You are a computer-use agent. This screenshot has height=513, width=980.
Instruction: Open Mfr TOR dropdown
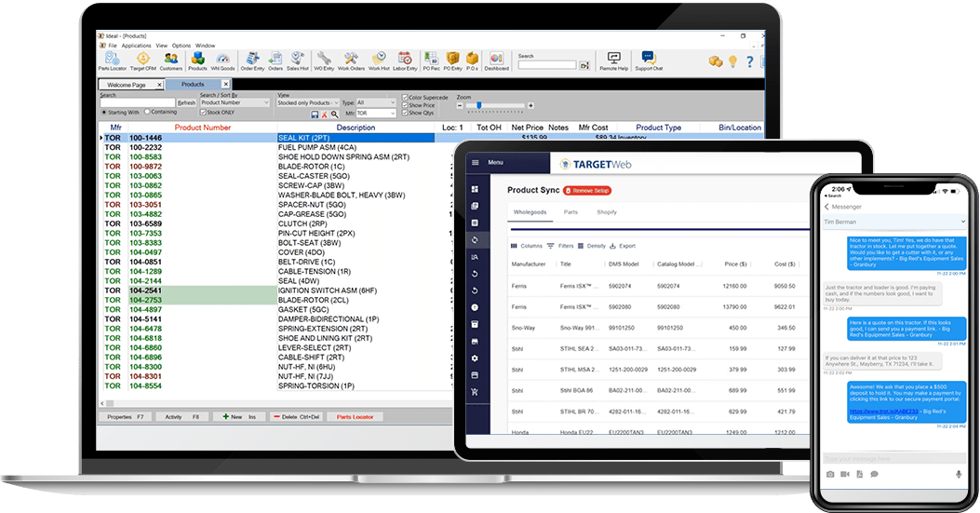(x=376, y=114)
